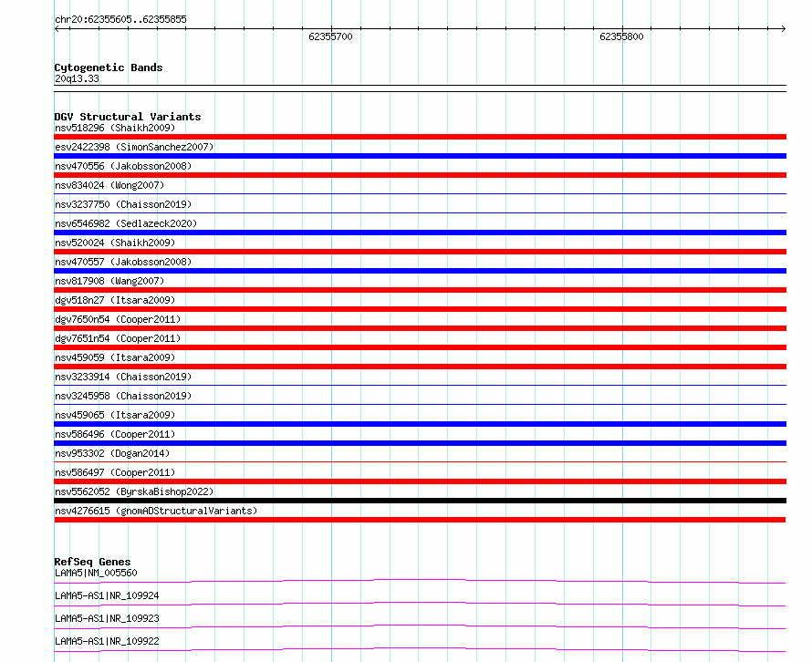Select the Cytogenetic Bands track title
Screen dimensions: 812x662
click(109, 67)
